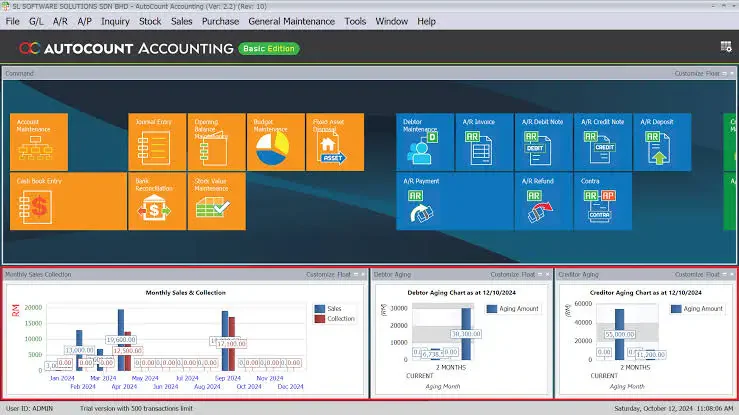Open the Help menu
This screenshot has width=739, height=415.
(x=426, y=21)
